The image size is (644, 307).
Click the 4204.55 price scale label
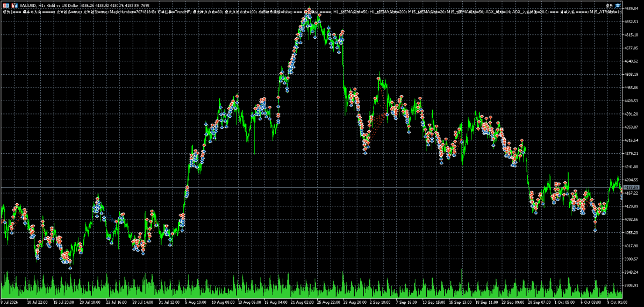click(x=631, y=180)
